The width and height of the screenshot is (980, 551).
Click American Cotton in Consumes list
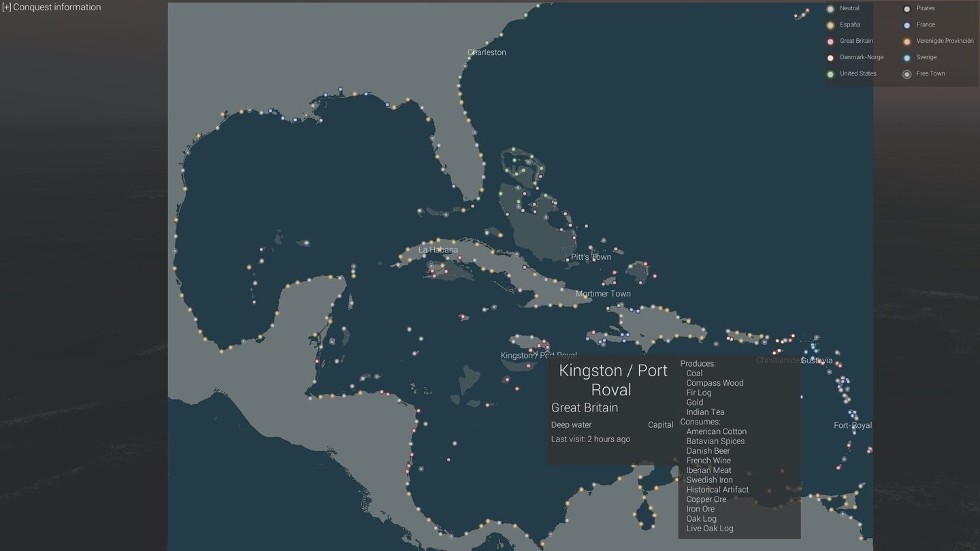717,431
